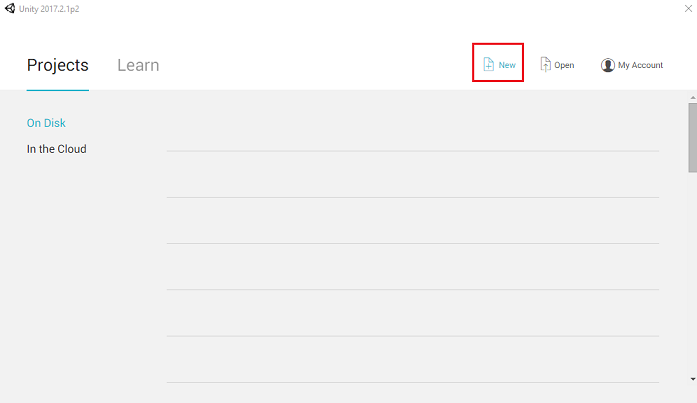
Task: Show the In the Cloud projects
Action: (x=56, y=149)
